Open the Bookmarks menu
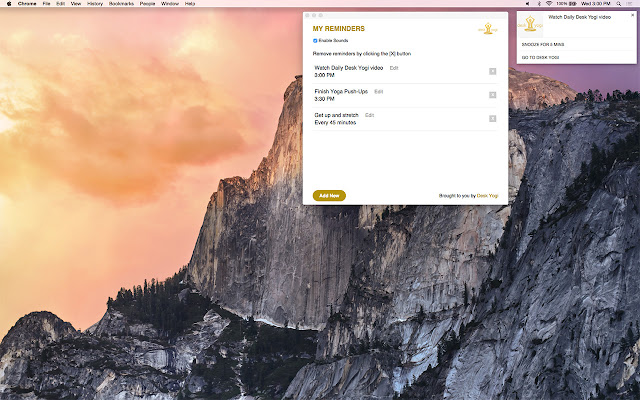 [x=121, y=4]
